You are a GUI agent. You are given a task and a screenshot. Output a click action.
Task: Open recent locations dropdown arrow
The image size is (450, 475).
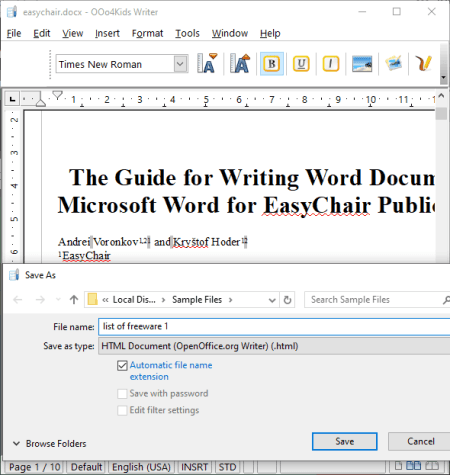point(58,299)
